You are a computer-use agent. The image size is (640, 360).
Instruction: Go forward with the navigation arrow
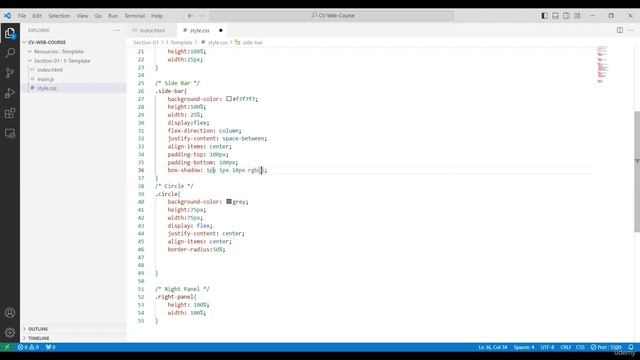tap(202, 16)
